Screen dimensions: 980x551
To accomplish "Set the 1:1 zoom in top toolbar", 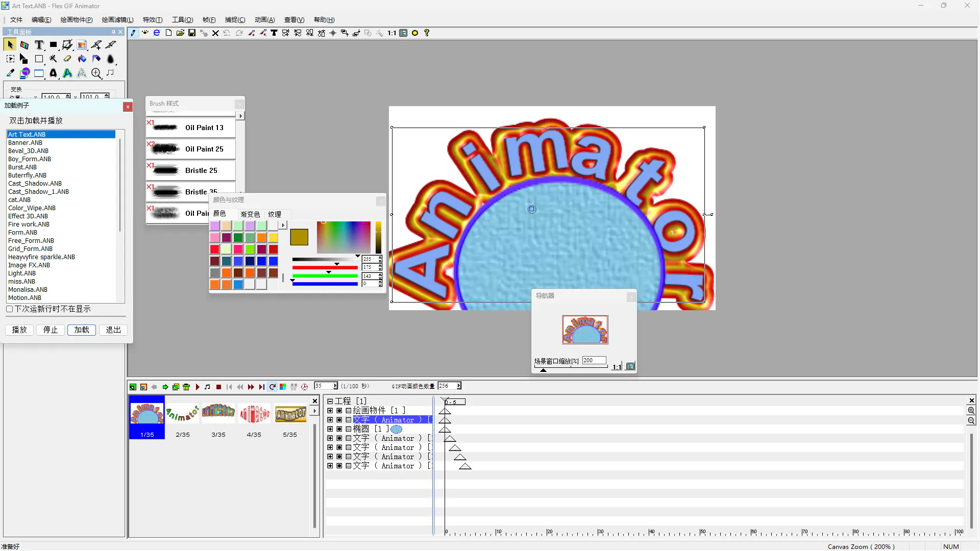I will point(391,33).
